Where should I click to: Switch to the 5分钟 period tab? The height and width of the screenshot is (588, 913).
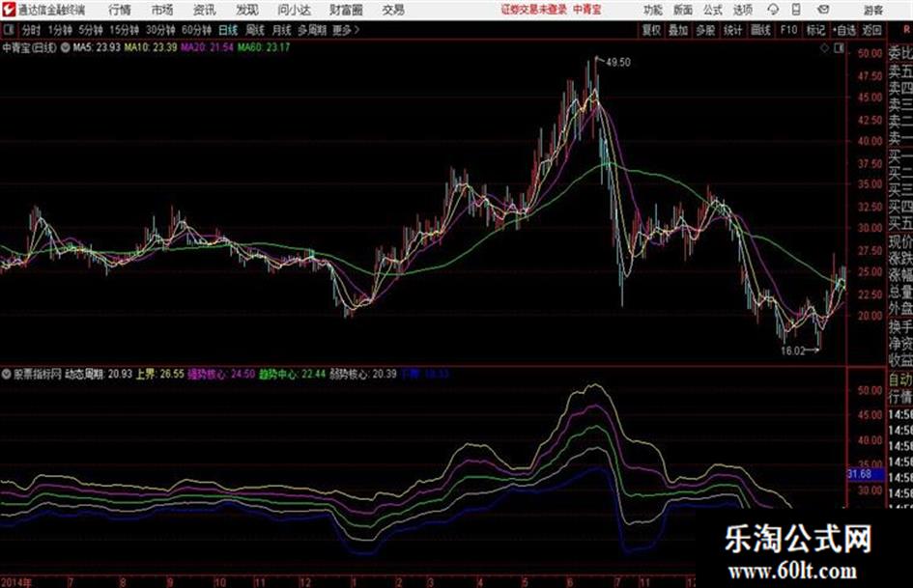[91, 30]
